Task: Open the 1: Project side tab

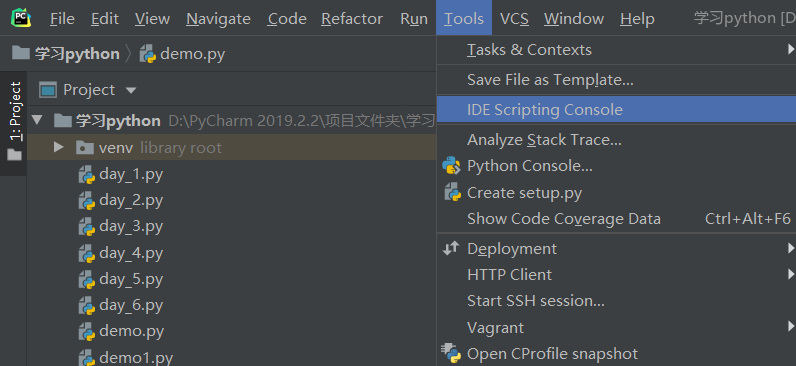Action: coord(15,121)
